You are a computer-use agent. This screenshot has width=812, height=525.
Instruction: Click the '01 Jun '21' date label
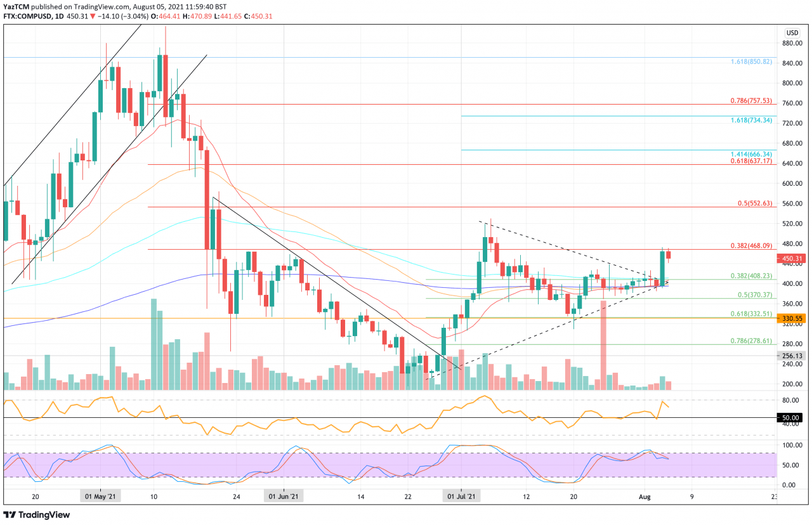284,497
